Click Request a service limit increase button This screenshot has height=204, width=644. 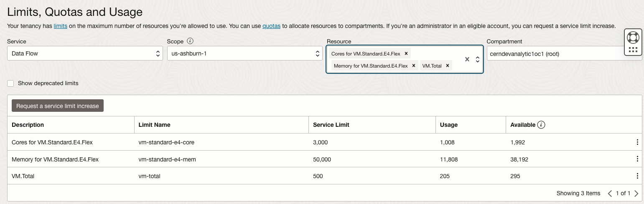(58, 106)
